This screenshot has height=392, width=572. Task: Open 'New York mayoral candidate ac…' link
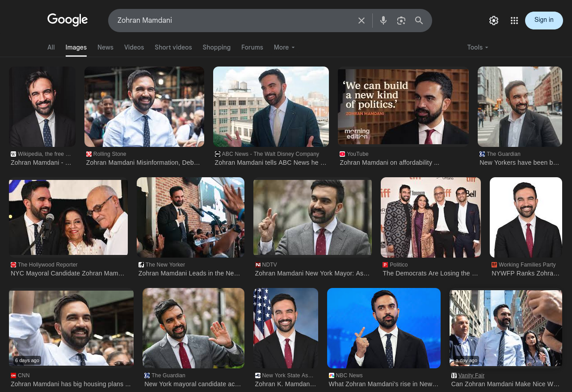tap(193, 384)
